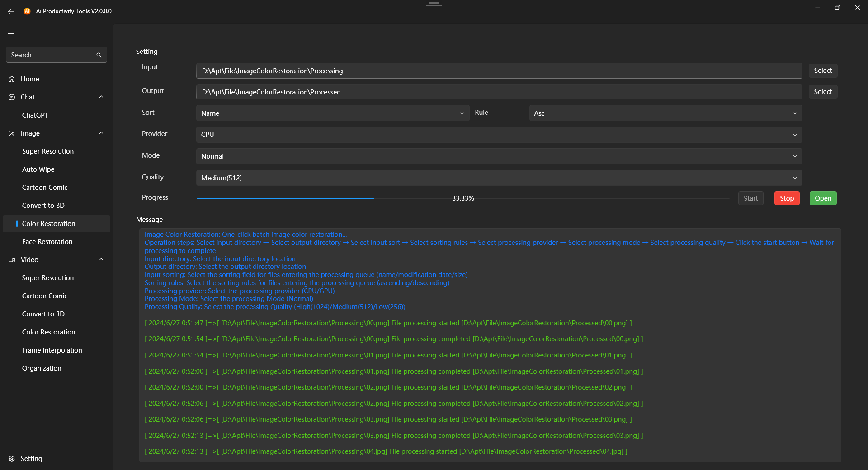868x470 pixels.
Task: Open Video Color Restoration
Action: point(57,332)
